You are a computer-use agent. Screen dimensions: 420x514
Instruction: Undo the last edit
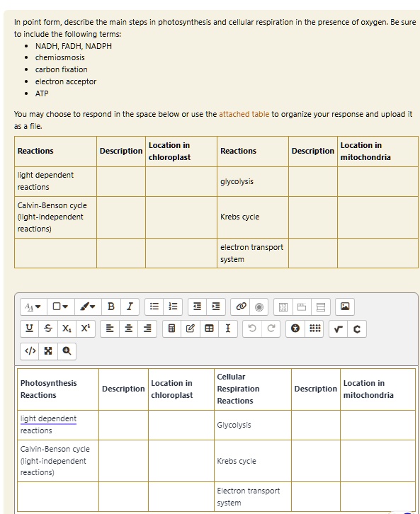tap(252, 329)
